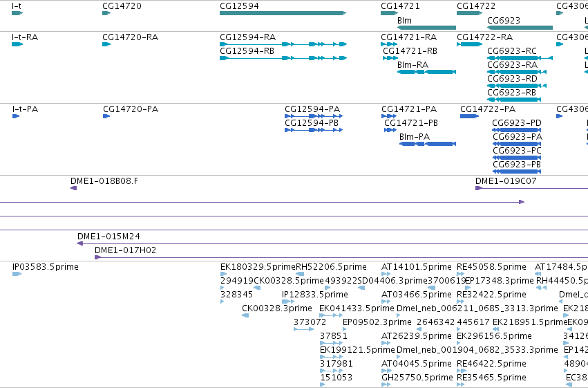The width and height of the screenshot is (588, 388).
Task: Click the EP17348.3prime EST label
Action: [499, 281]
